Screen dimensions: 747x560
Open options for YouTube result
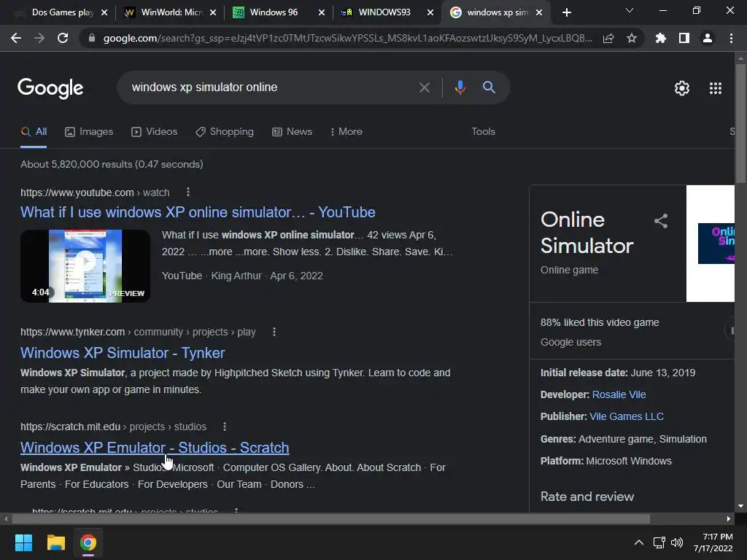[188, 192]
